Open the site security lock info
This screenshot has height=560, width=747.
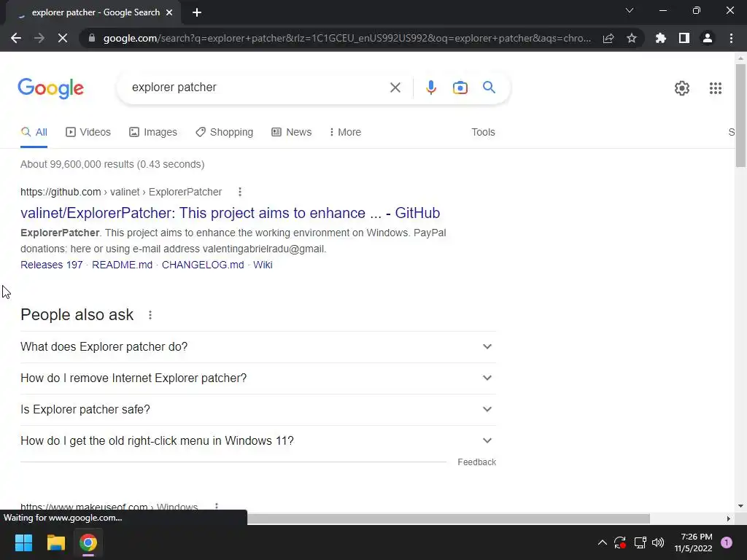(92, 38)
